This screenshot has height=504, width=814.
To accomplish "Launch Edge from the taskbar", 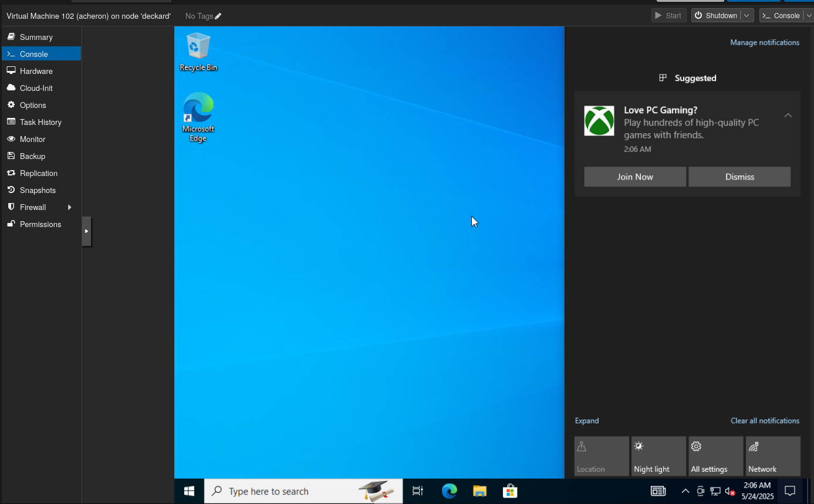I will click(450, 491).
